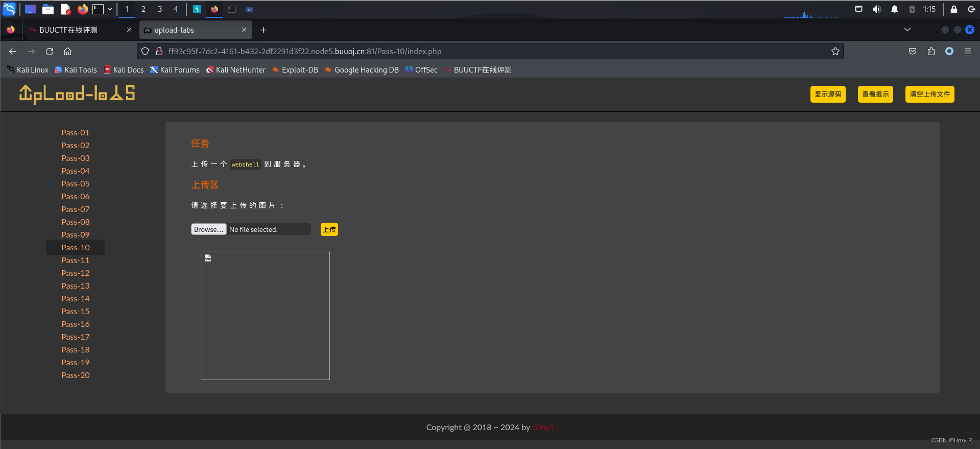Screen dimensions: 980x449
Task: Expand terminal launcher dropdown arrow
Action: [110, 9]
